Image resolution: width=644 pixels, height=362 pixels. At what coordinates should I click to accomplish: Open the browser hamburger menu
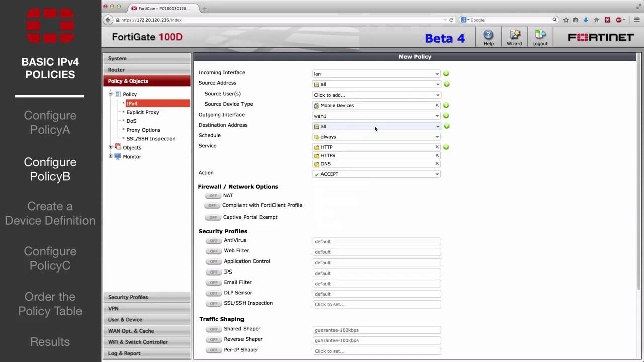636,20
